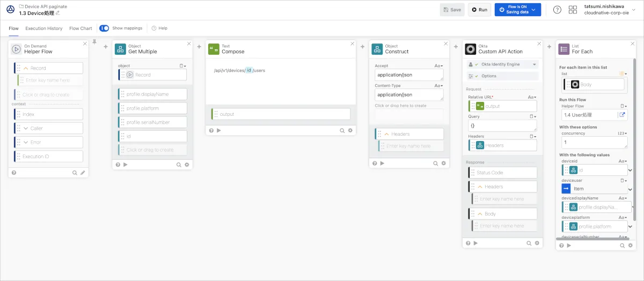Open account menu for tatsumi.nishikawa
The height and width of the screenshot is (281, 644).
[x=610, y=10]
